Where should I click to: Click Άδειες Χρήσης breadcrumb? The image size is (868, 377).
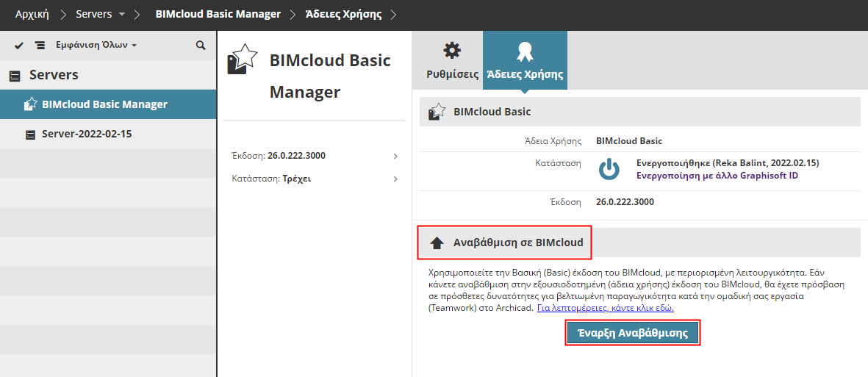[x=344, y=15]
